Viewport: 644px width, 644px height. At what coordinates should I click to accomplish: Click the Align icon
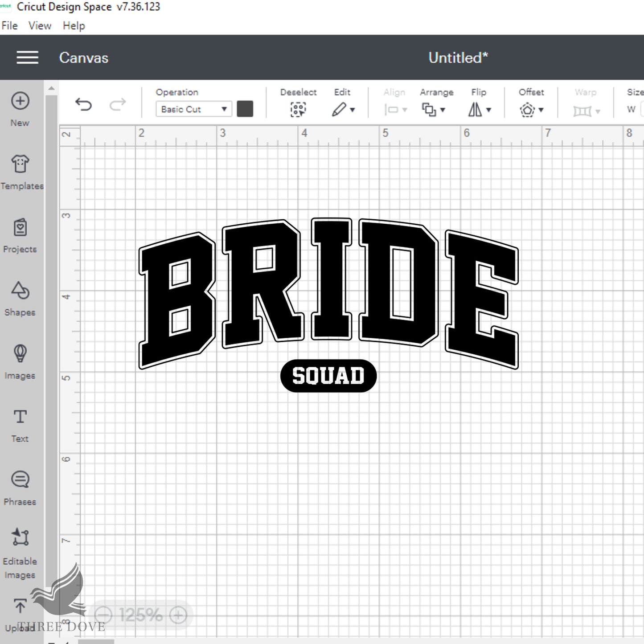(x=391, y=110)
